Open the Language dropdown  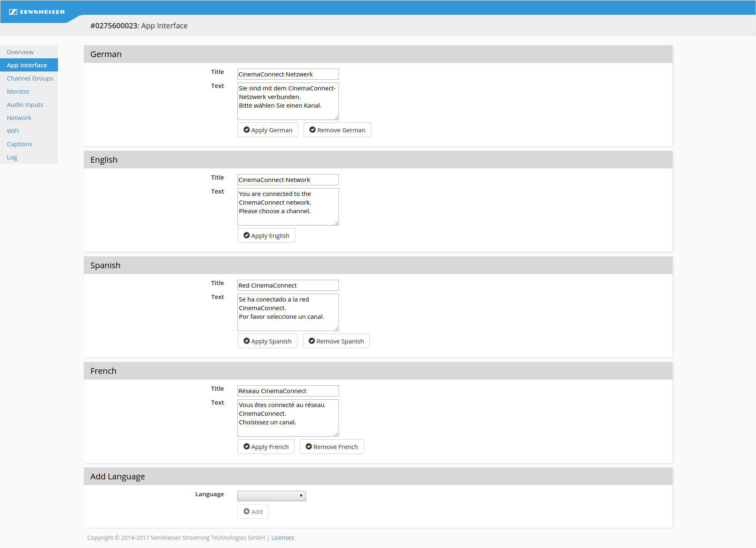(x=272, y=496)
